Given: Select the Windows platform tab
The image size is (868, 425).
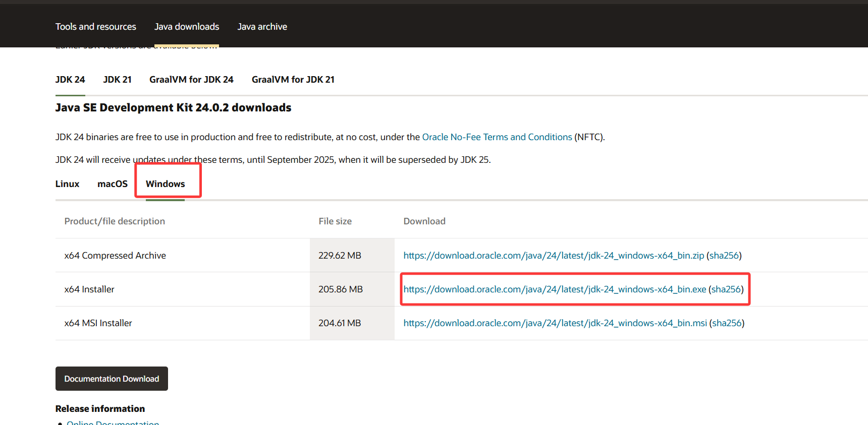Looking at the screenshot, I should (x=166, y=184).
